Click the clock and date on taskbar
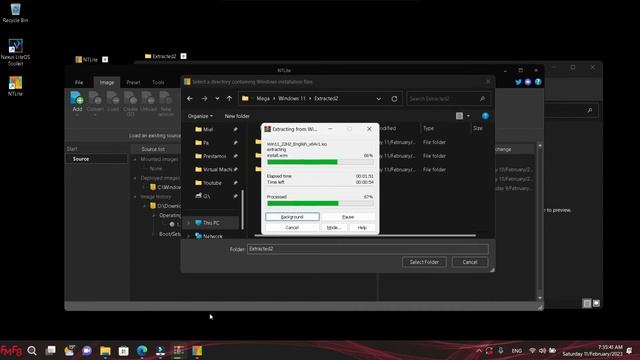 pyautogui.click(x=593, y=351)
